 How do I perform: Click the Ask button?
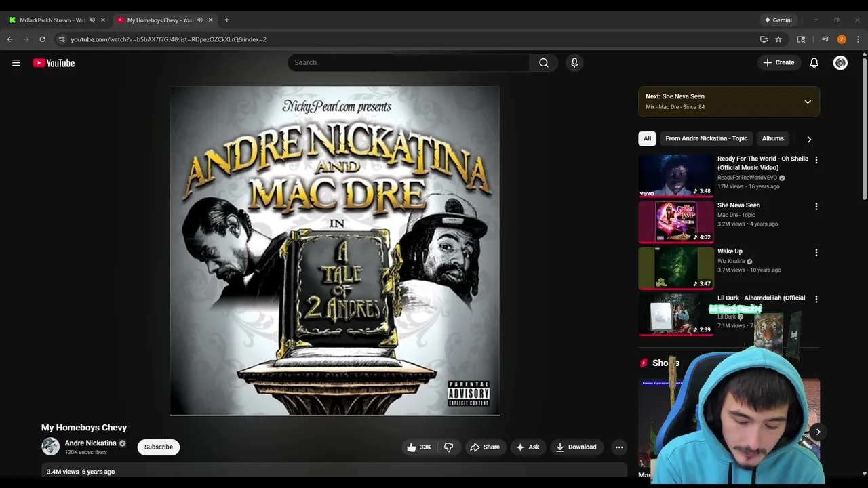528,447
